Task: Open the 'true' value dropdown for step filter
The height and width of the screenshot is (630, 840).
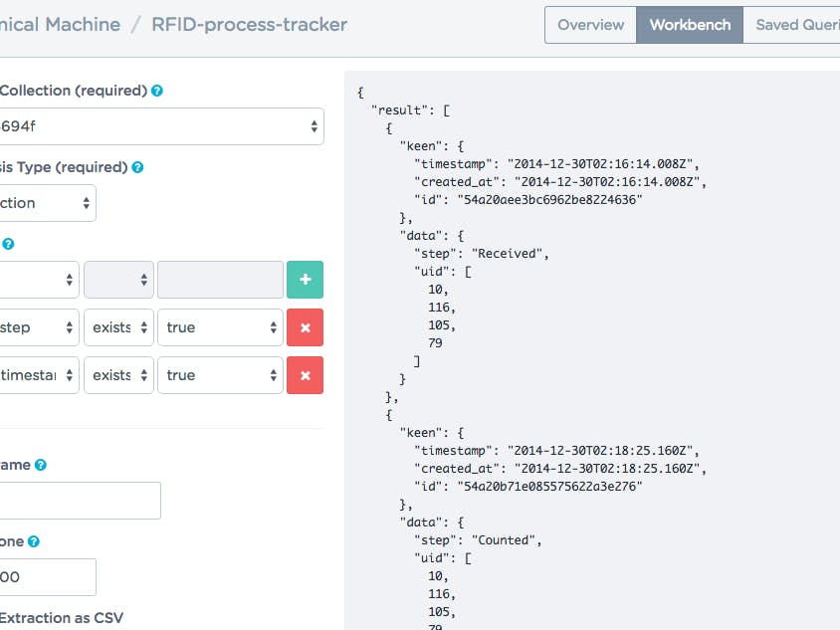Action: [219, 326]
